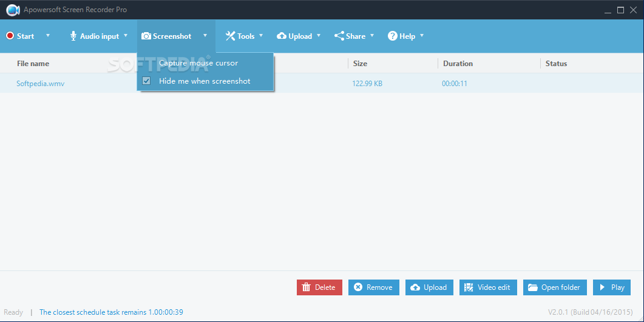Screen dimensions: 644x322
Task: Open the Video edit button
Action: coord(487,287)
